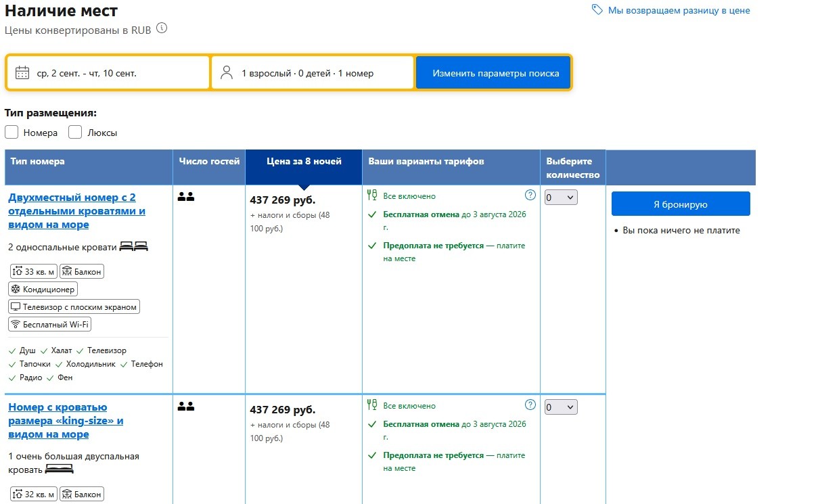Image resolution: width=820 pixels, height=504 pixels.
Task: Click the question mark help icon in king-size room tariff
Action: pyautogui.click(x=530, y=405)
